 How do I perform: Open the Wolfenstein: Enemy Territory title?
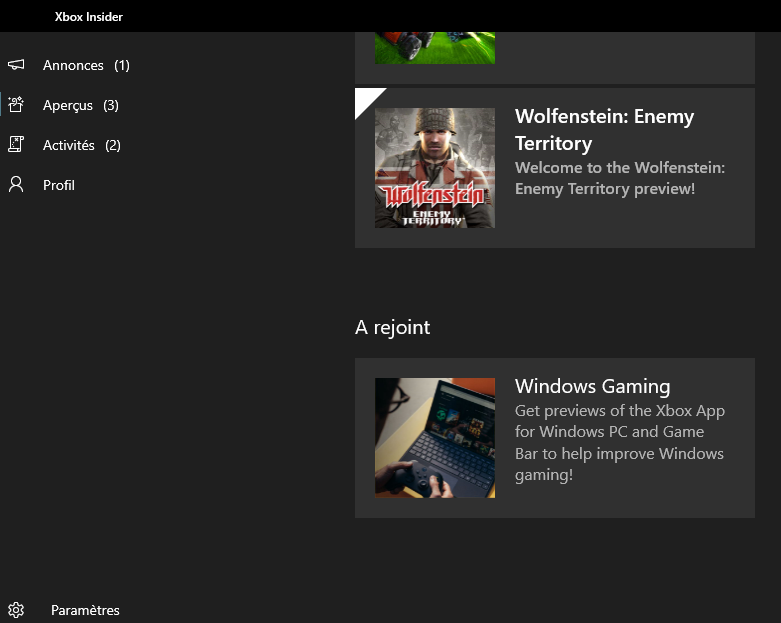click(604, 129)
